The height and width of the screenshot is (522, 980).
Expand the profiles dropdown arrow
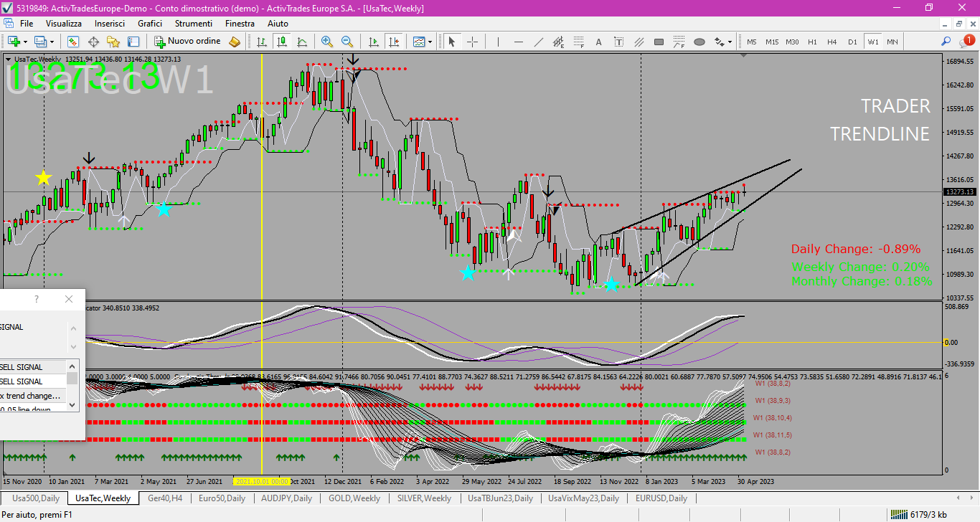[x=52, y=42]
